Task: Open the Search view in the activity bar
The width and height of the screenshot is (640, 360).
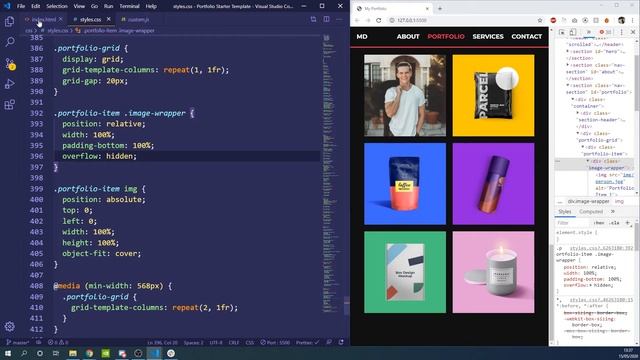Action: [9, 42]
